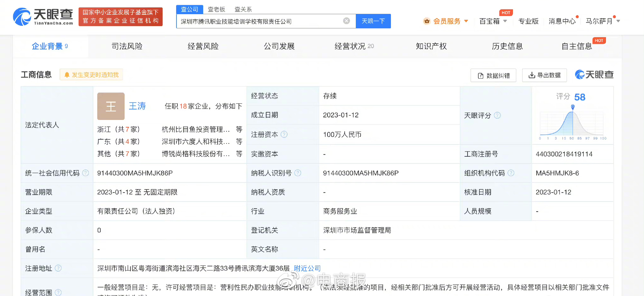Select the 成立日期 value 2023-01-12
This screenshot has width=644, height=296.
[341, 115]
